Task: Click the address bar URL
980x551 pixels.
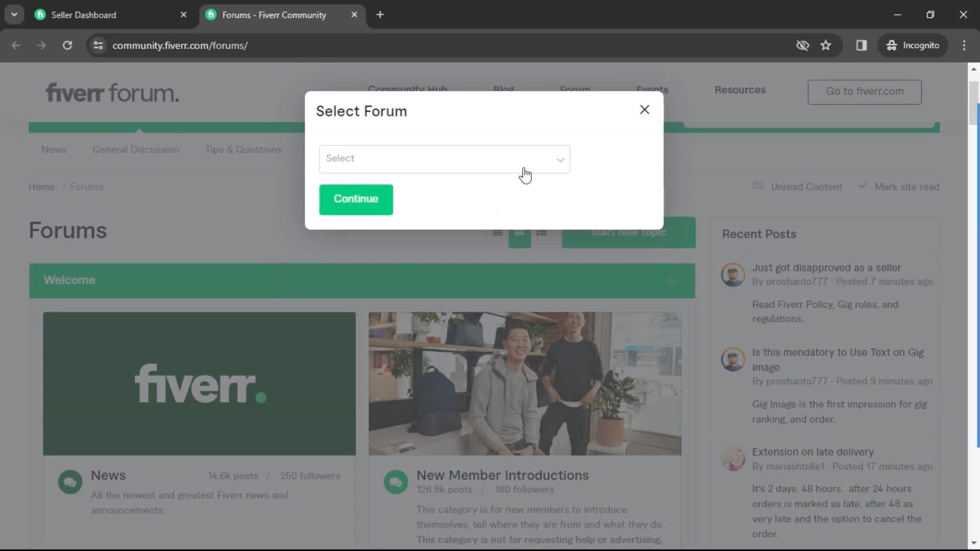Action: point(180,45)
